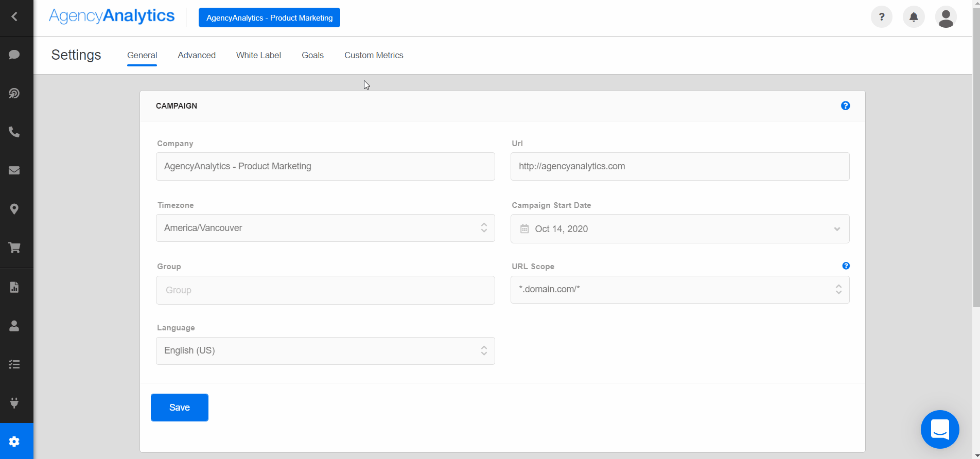980x459 pixels.
Task: Switch to the Goals tab
Action: pyautogui.click(x=312, y=55)
